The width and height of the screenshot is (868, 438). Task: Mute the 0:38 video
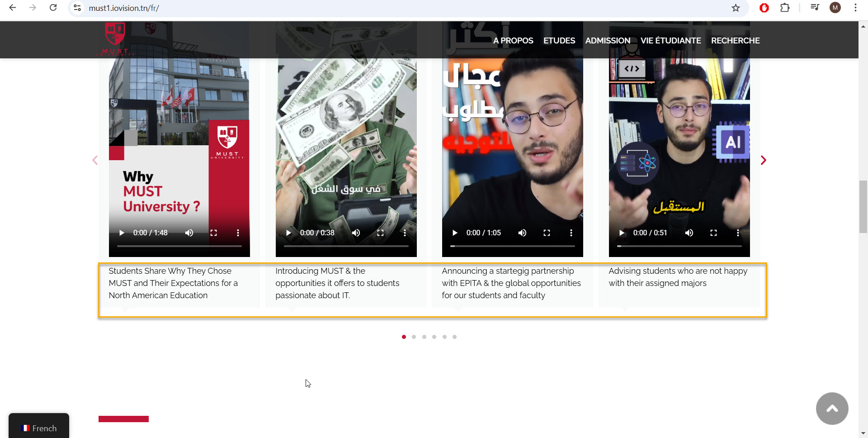tap(356, 233)
